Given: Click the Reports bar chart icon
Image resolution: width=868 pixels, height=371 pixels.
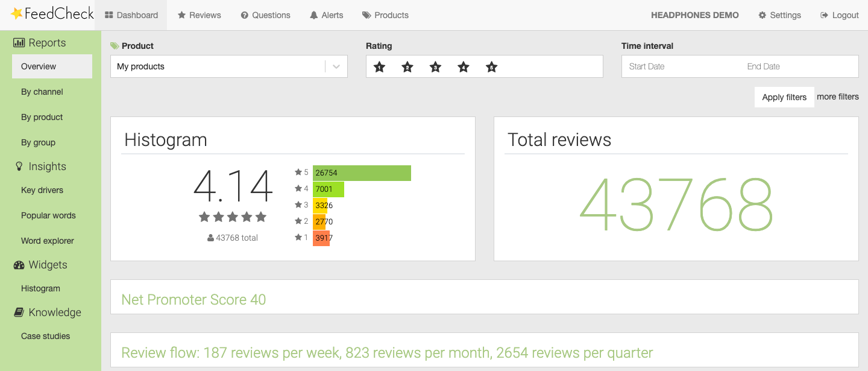Looking at the screenshot, I should pyautogui.click(x=19, y=43).
